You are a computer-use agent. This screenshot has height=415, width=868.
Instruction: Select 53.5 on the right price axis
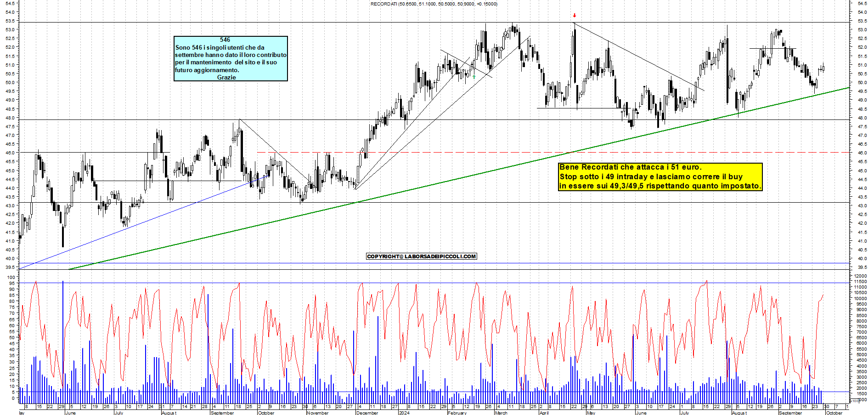point(862,21)
